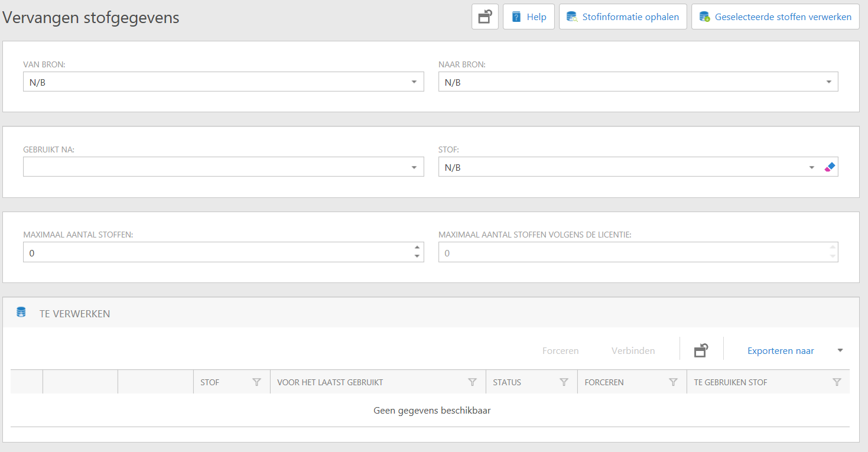Open the Gebruikt na date dropdown
Viewport: 868px width, 452px height.
click(x=414, y=167)
